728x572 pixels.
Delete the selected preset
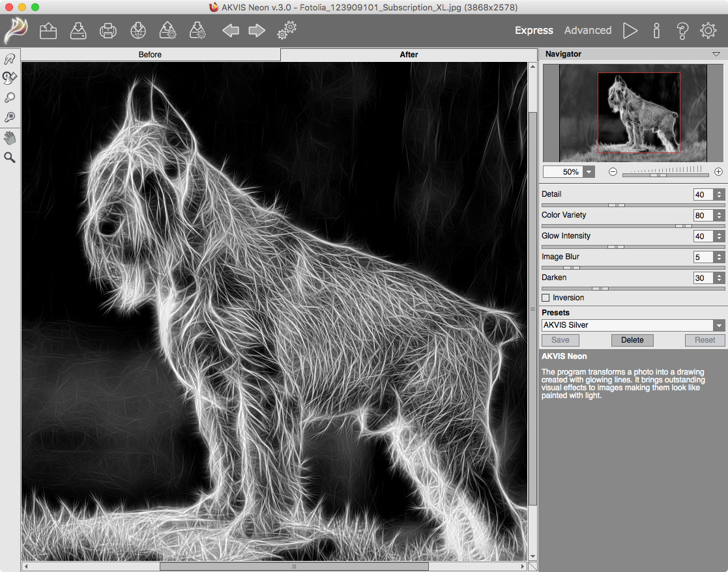click(x=632, y=340)
